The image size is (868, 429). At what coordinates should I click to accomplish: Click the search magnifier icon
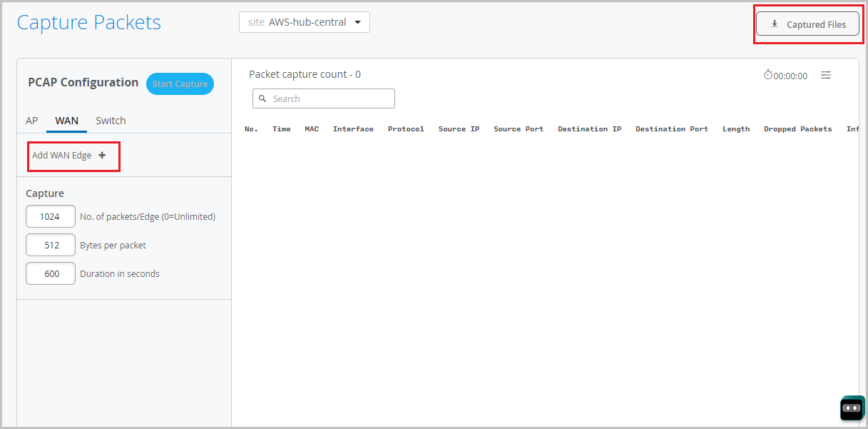pyautogui.click(x=262, y=99)
